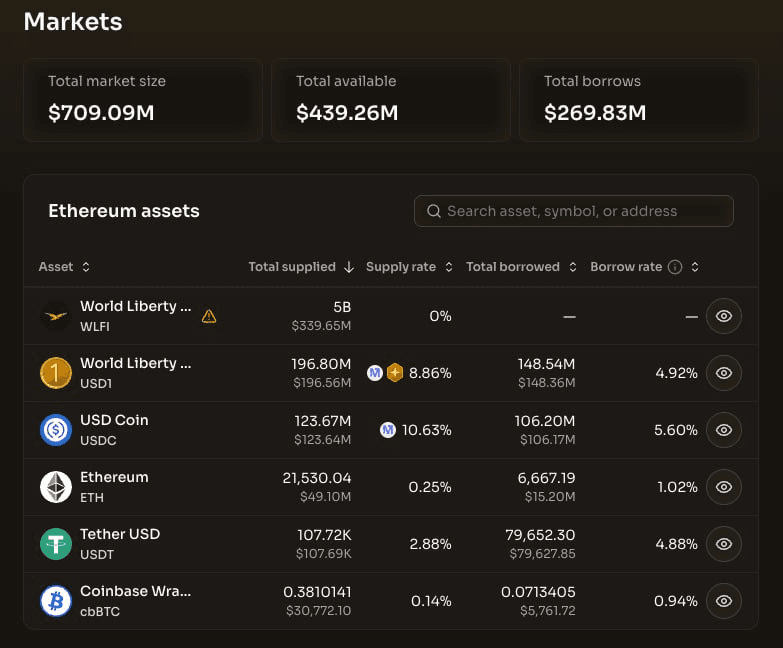Click the 148.54M borrowed value
Image resolution: width=783 pixels, height=648 pixels.
point(546,364)
